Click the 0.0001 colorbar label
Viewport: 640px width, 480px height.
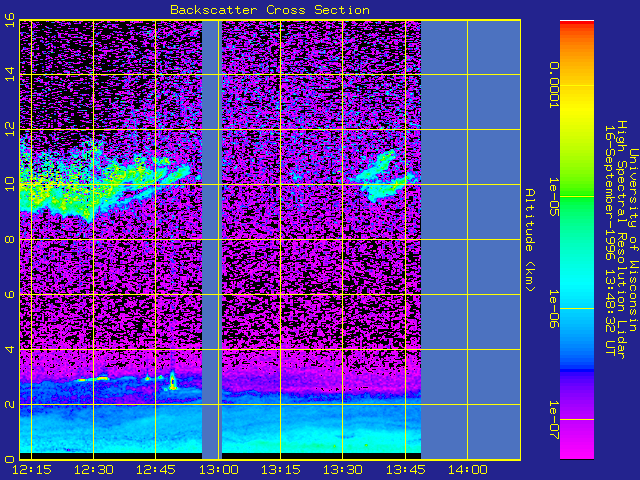tap(553, 85)
